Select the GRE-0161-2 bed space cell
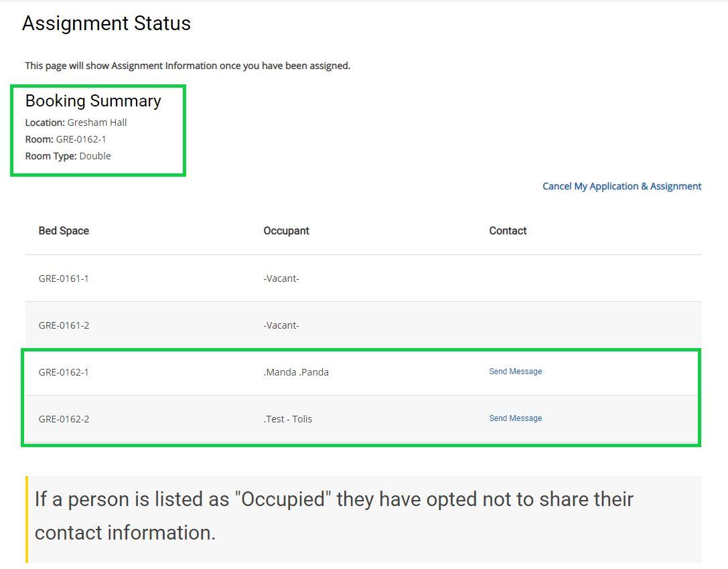Image resolution: width=728 pixels, height=569 pixels. coord(64,325)
